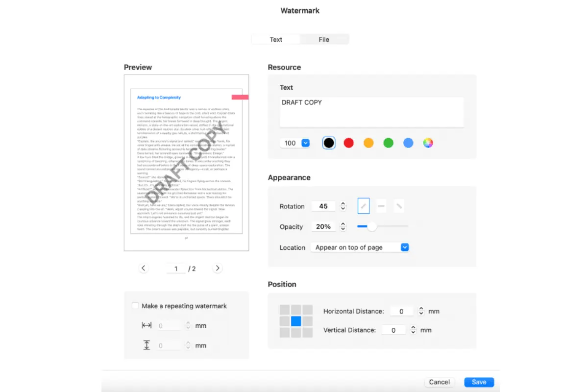Select the top-center position grid cell
Image resolution: width=588 pixels, height=392 pixels.
pyautogui.click(x=296, y=310)
